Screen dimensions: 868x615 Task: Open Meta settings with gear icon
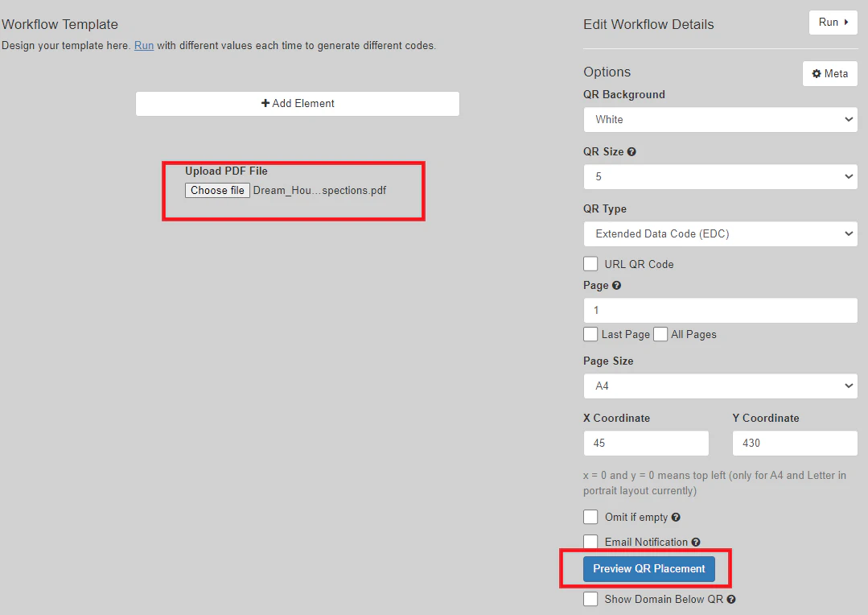(x=829, y=74)
